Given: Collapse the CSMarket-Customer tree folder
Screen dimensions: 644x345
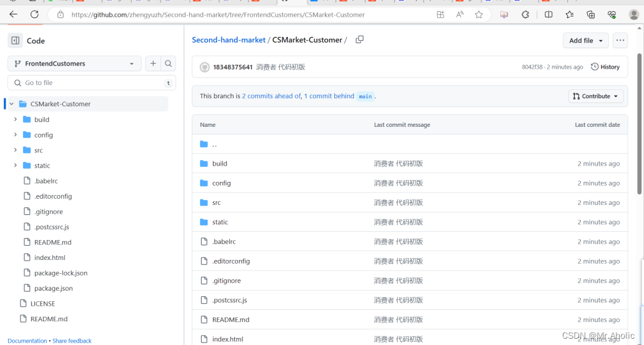Looking at the screenshot, I should [x=11, y=104].
